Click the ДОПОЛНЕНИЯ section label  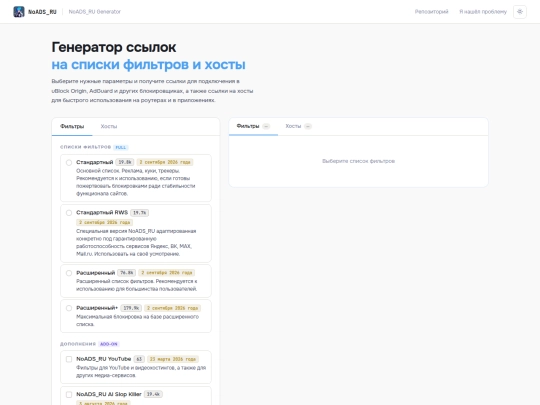[x=78, y=344]
